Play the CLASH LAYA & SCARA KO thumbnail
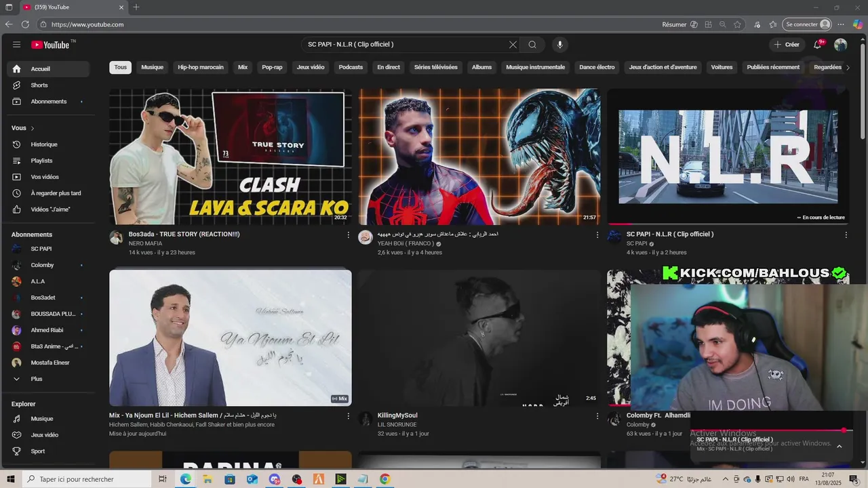The image size is (868, 488). (231, 157)
